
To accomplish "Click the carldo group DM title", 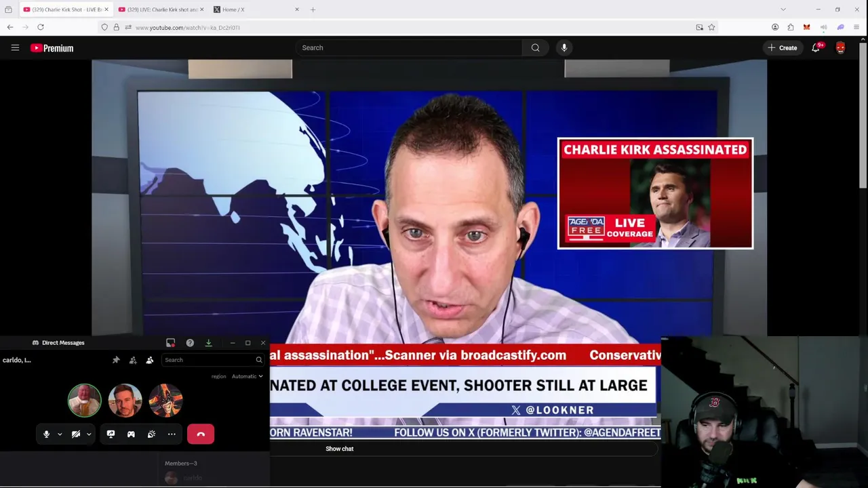I will [x=17, y=360].
